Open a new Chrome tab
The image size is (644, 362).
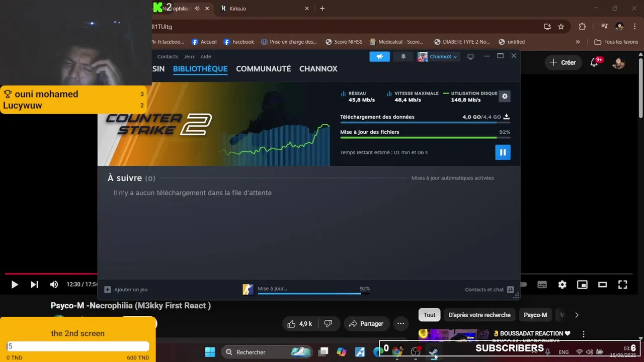coord(323,9)
